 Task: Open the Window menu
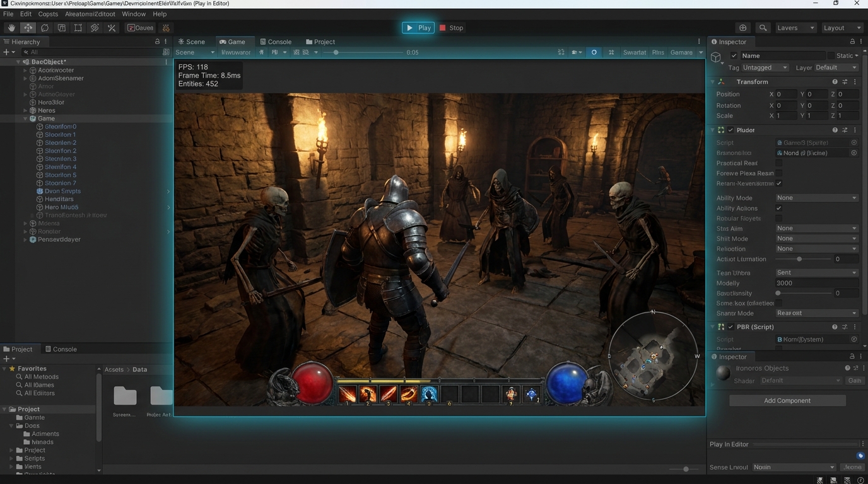(x=134, y=14)
